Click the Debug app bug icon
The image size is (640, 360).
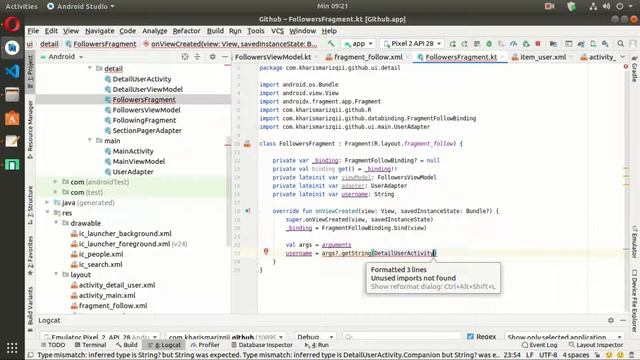489,44
